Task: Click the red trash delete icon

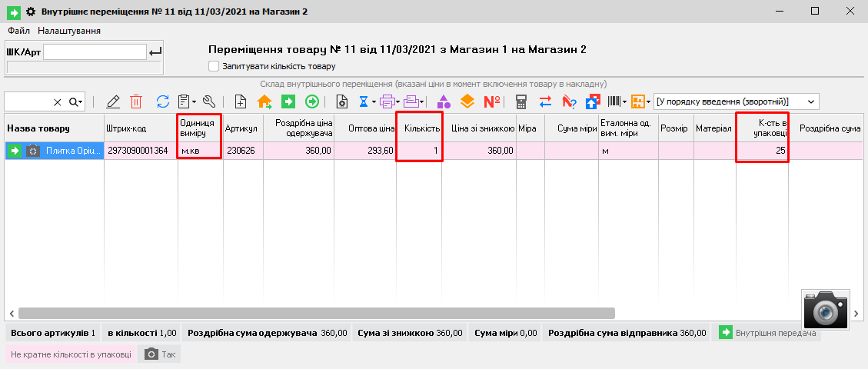Action: tap(136, 101)
